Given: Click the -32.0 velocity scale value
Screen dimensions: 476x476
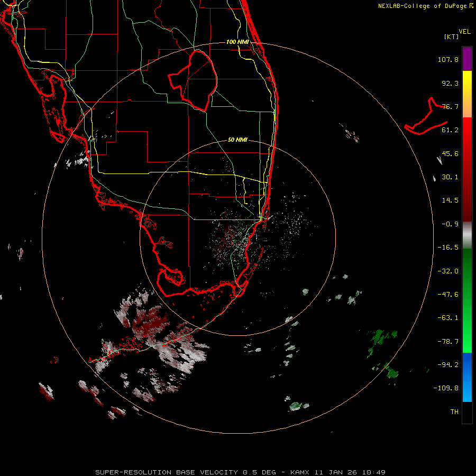Looking at the screenshot, I should 448,271.
